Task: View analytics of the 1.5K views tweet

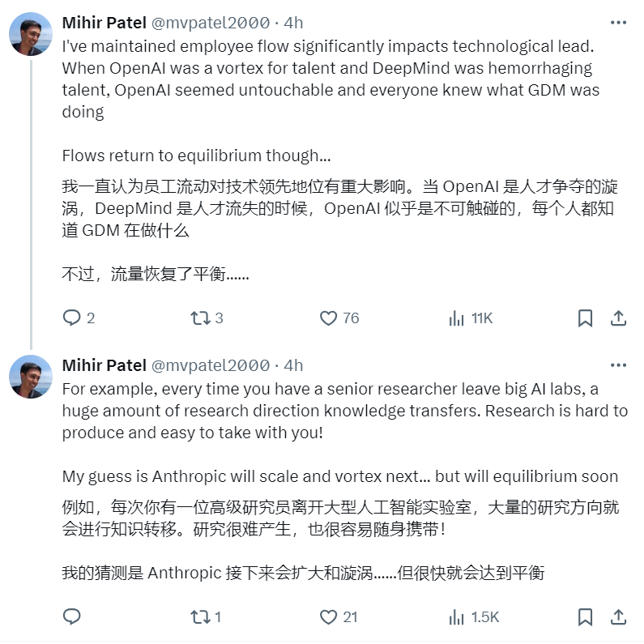Action: pos(457,617)
